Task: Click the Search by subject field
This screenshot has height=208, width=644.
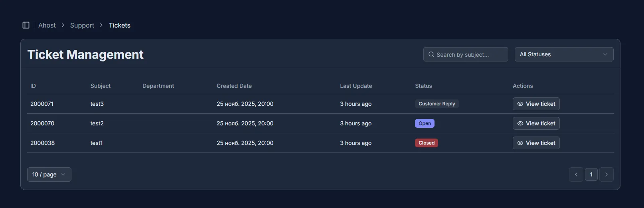Action: click(469, 54)
